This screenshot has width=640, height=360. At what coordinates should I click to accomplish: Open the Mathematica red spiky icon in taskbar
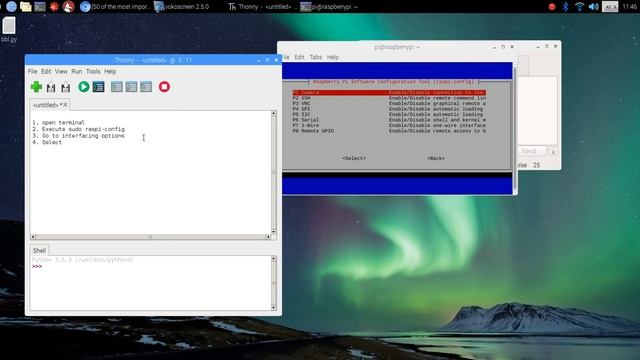point(54,7)
